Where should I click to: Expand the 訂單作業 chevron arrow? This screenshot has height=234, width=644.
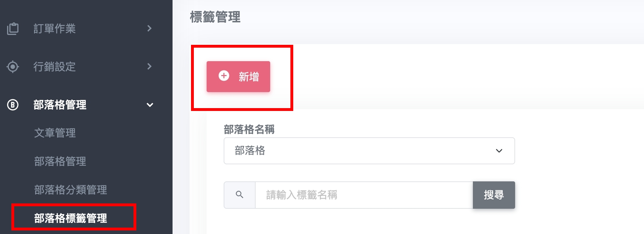click(149, 28)
